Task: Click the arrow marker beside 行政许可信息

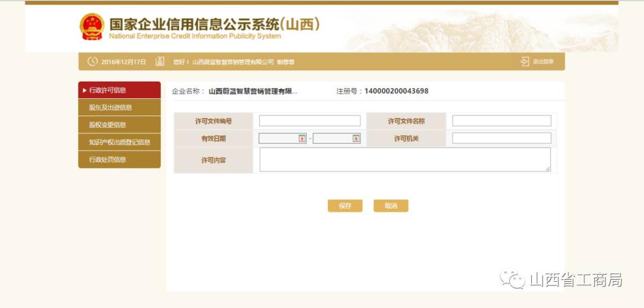Action: coord(85,90)
